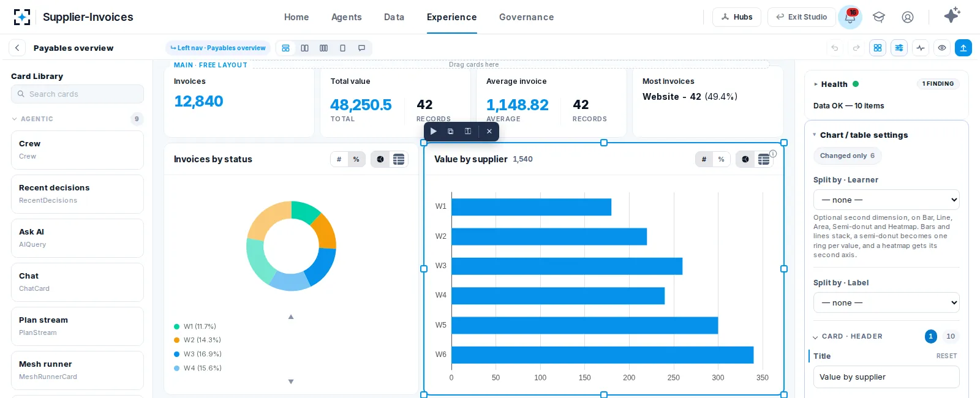Redo the last change
The image size is (980, 398).
coord(856,48)
